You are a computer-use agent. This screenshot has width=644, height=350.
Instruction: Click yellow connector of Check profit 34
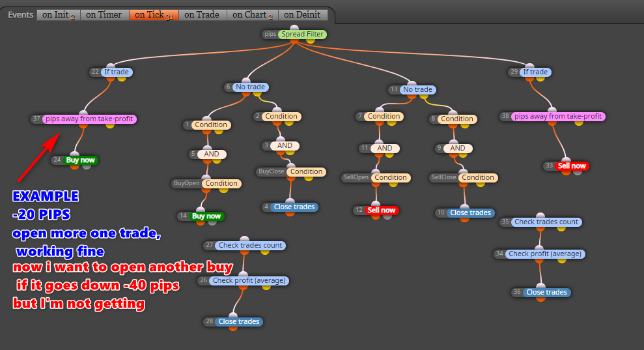click(562, 260)
